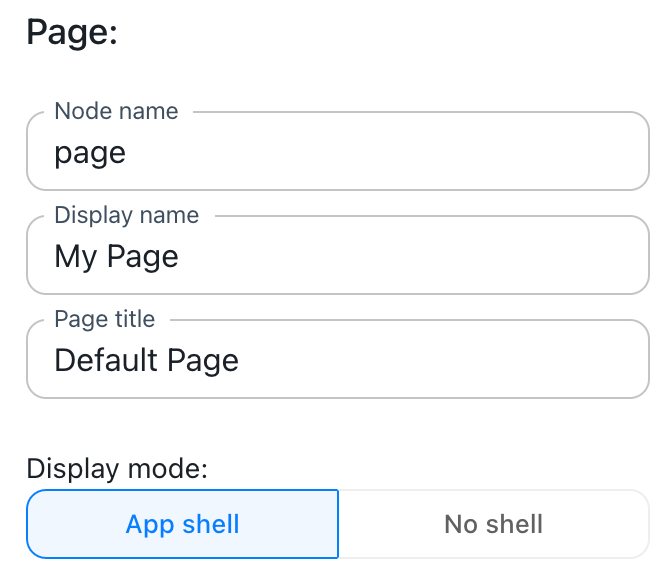Place cursor on the 'page' node value
The image size is (670, 580).
[x=90, y=153]
